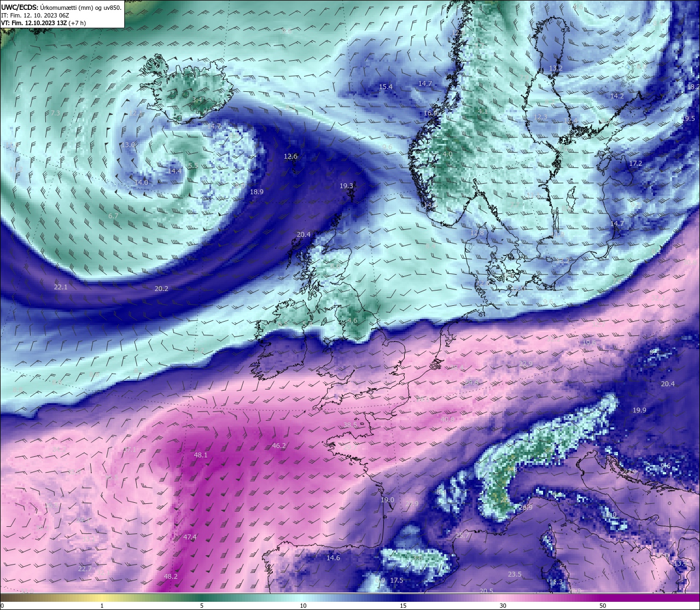Click the 15.4 value in the Norwegian Sea

(386, 87)
